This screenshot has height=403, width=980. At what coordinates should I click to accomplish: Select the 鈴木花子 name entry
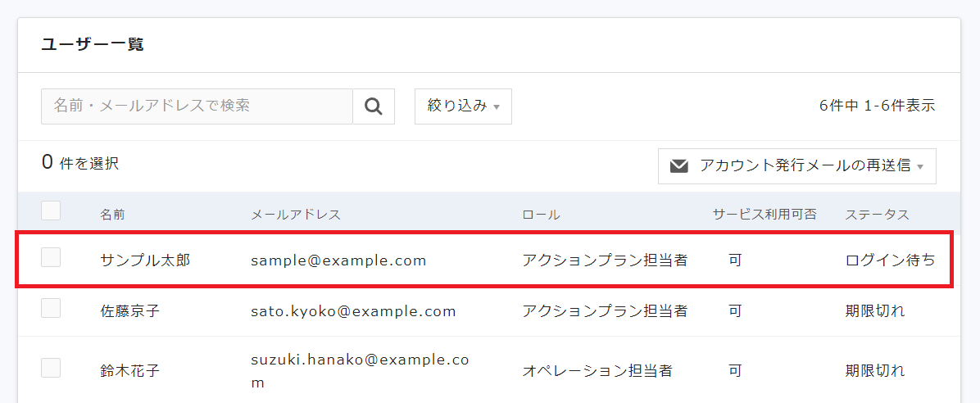coord(130,370)
